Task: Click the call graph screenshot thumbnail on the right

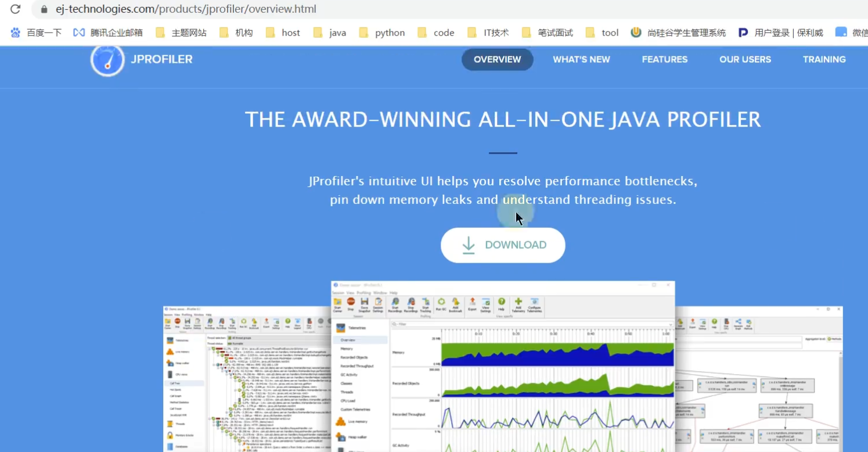Action: [x=759, y=379]
